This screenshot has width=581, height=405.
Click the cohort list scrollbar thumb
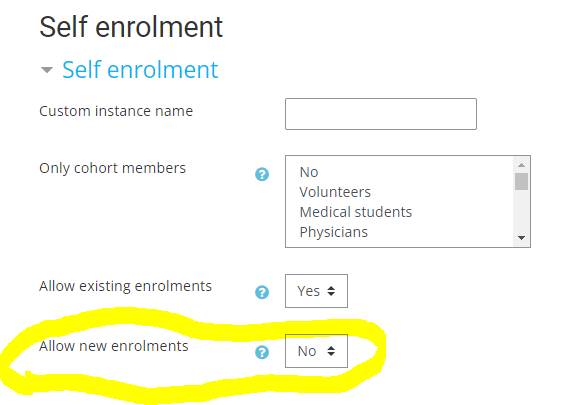(521, 182)
